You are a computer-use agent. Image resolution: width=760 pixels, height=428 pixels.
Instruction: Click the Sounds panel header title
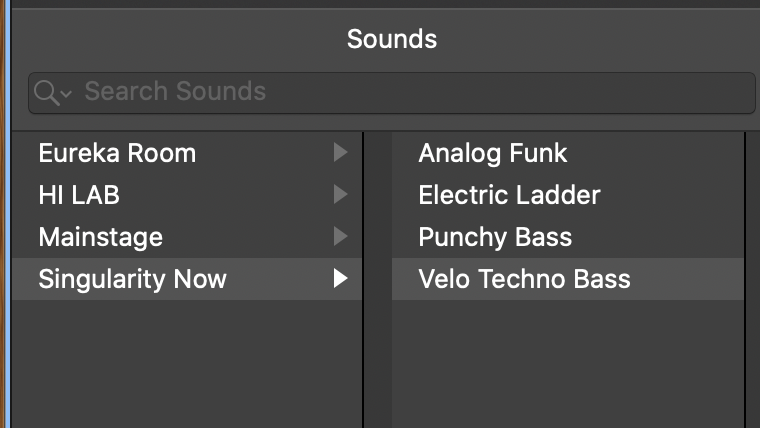click(391, 39)
